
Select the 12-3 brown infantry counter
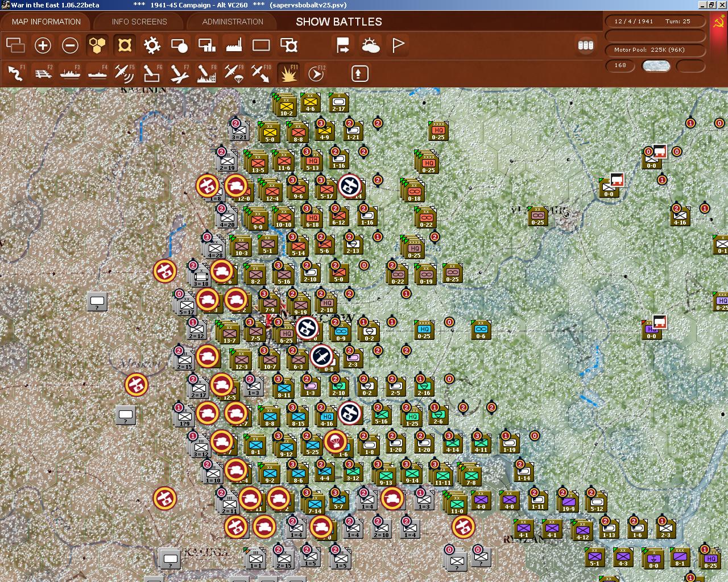point(241,360)
